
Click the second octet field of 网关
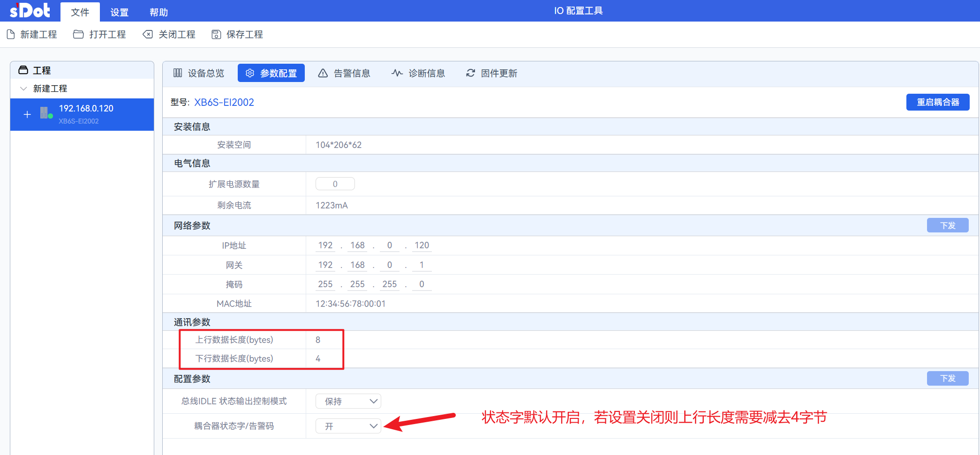[357, 265]
